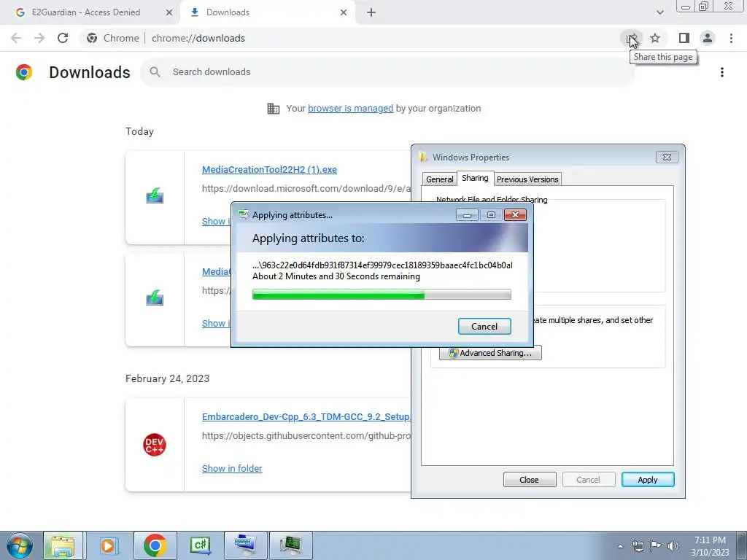The width and height of the screenshot is (747, 560).
Task: Close the E2Guardian tab
Action: [x=169, y=12]
